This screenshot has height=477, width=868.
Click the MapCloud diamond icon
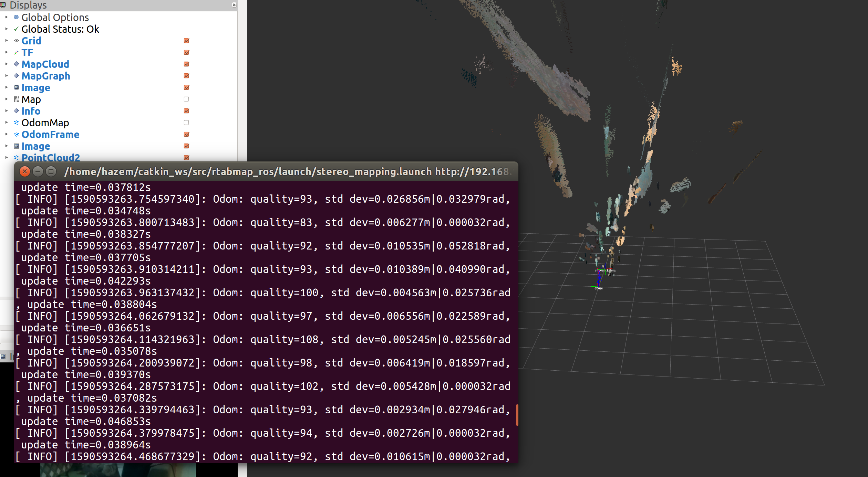click(x=16, y=64)
